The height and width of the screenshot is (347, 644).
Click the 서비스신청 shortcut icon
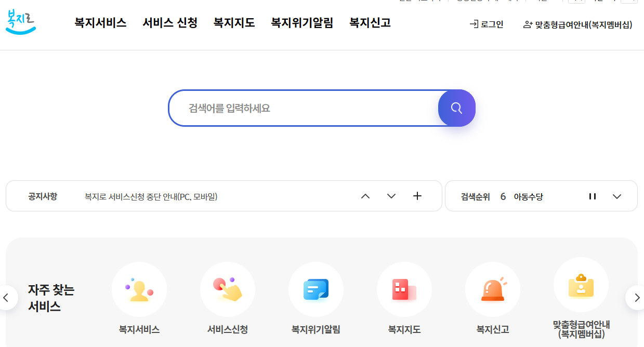(x=228, y=289)
